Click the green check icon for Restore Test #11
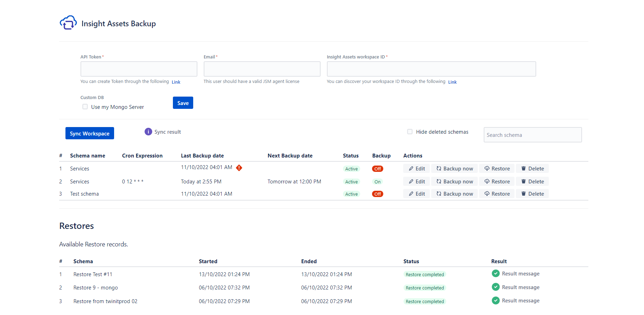This screenshot has height=315, width=644. [x=496, y=273]
